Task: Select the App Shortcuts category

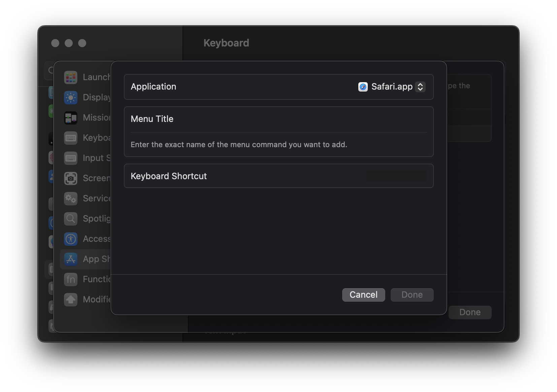Action: tap(86, 259)
